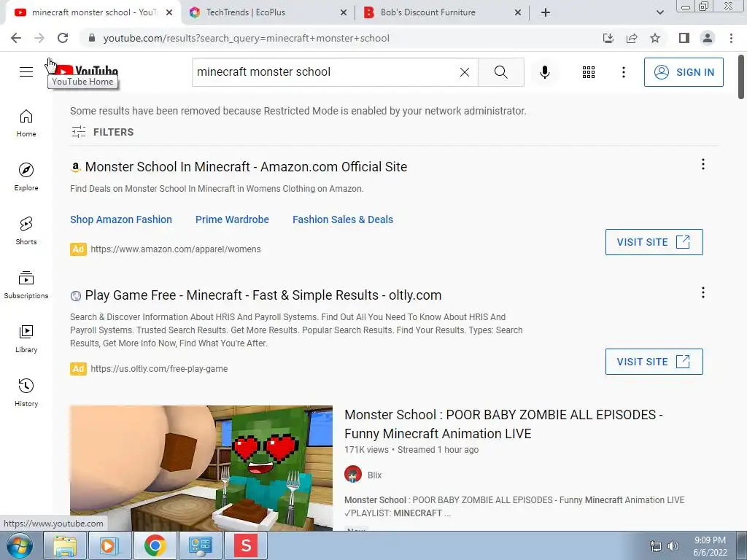Open the Fashion Sales & Deals link
Screen dimensions: 747x560
coord(343,219)
